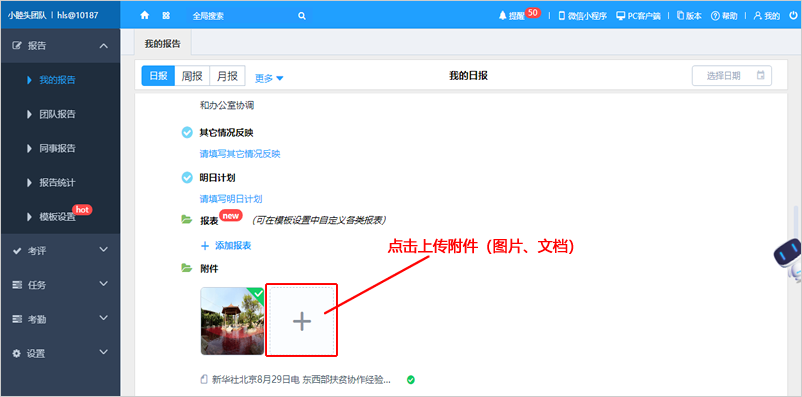Click green check beside attached document
Screen dimensions: 802x397
(411, 380)
